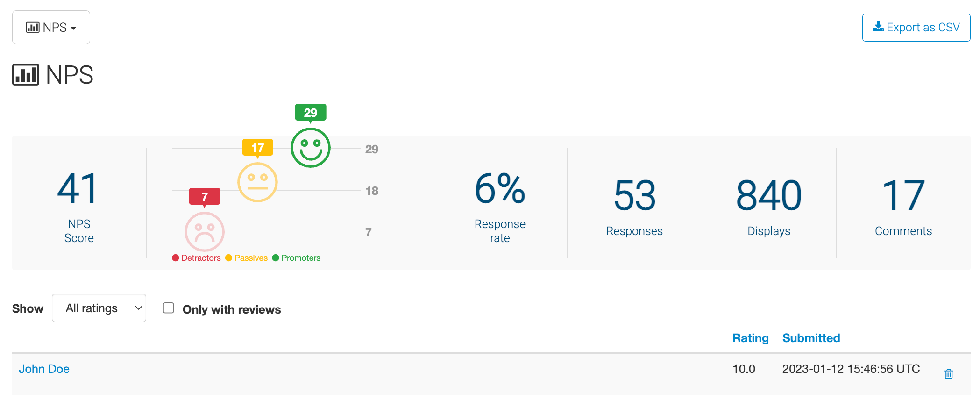Click the yellow Passives legend color dot
Image resolution: width=980 pixels, height=401 pixels.
coord(229,258)
